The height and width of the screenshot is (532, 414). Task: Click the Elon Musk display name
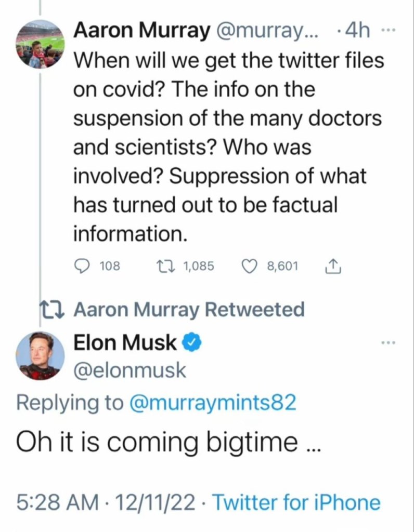click(125, 343)
